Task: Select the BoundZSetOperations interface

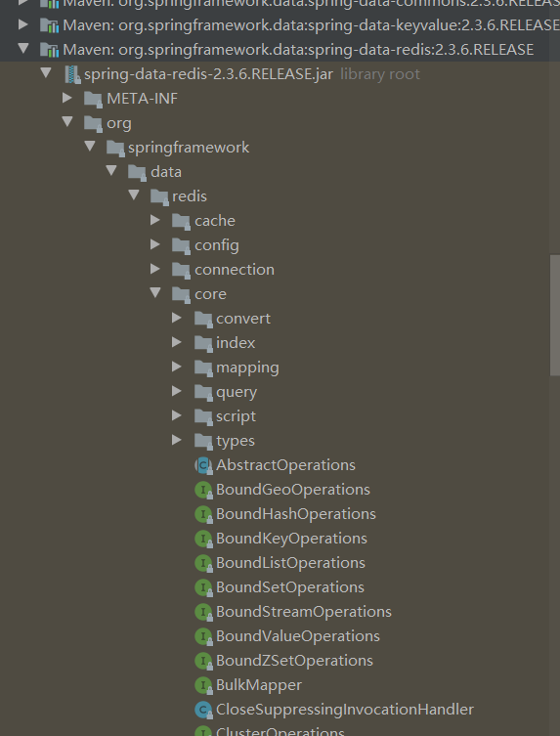Action: (294, 661)
